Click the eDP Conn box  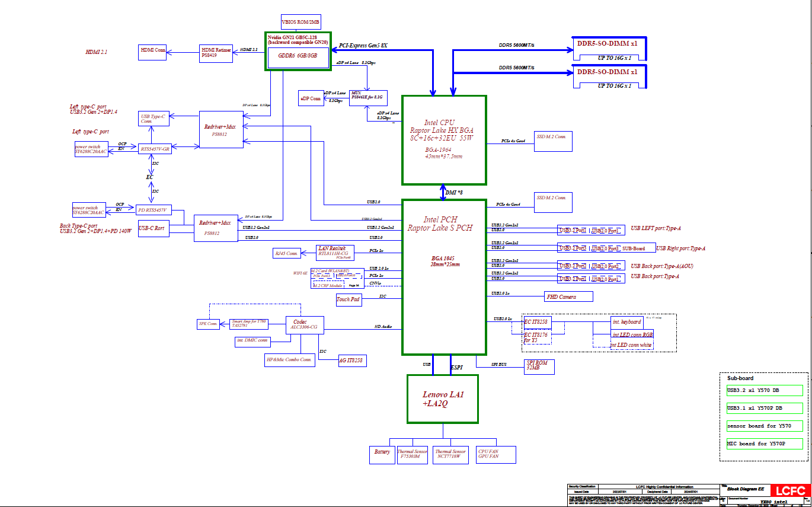[x=311, y=98]
